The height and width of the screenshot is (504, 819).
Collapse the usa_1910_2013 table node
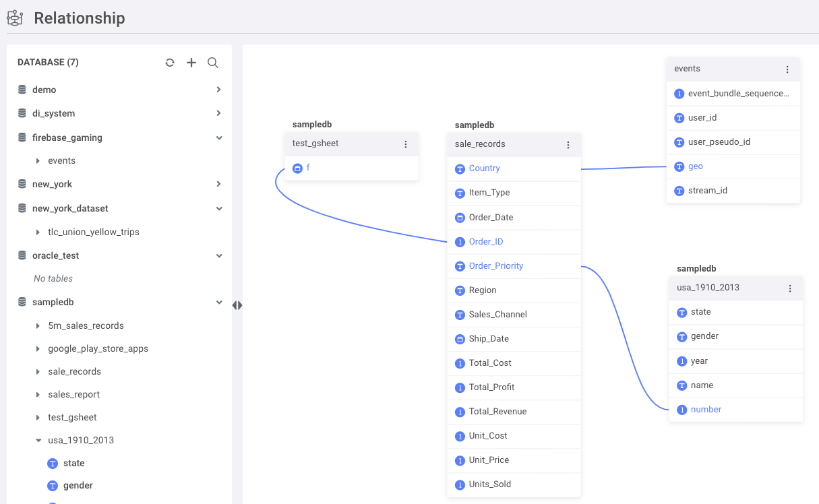click(x=38, y=441)
